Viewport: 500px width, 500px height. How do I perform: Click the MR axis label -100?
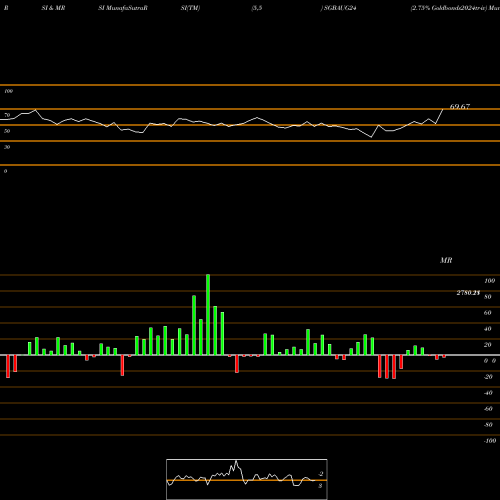pos(490,441)
